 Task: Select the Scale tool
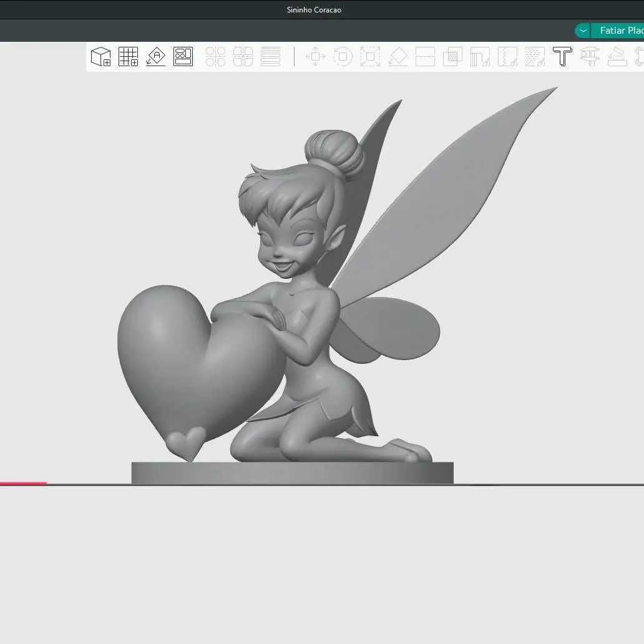coord(370,56)
